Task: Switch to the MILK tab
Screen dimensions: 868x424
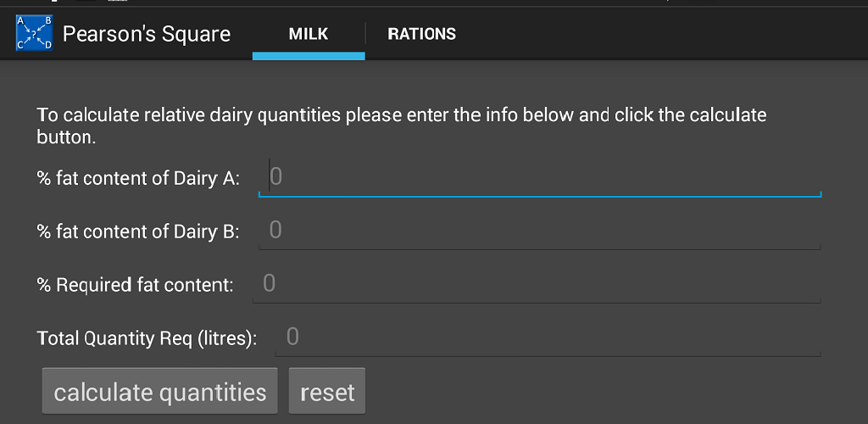Action: pyautogui.click(x=308, y=34)
